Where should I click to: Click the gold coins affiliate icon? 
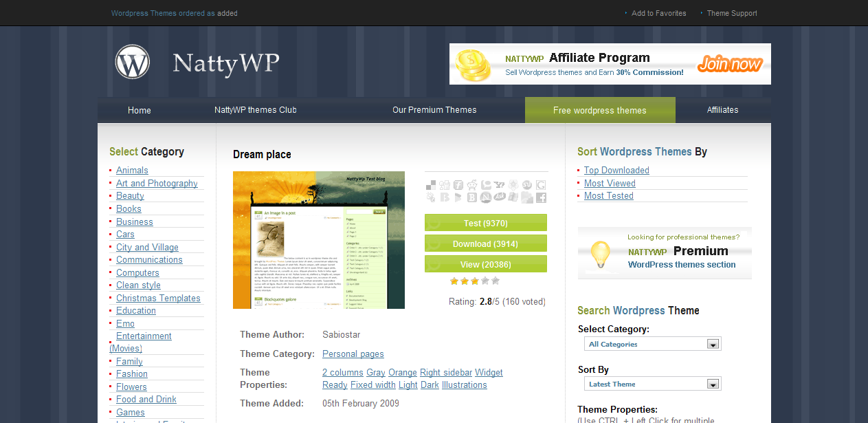pos(475,64)
